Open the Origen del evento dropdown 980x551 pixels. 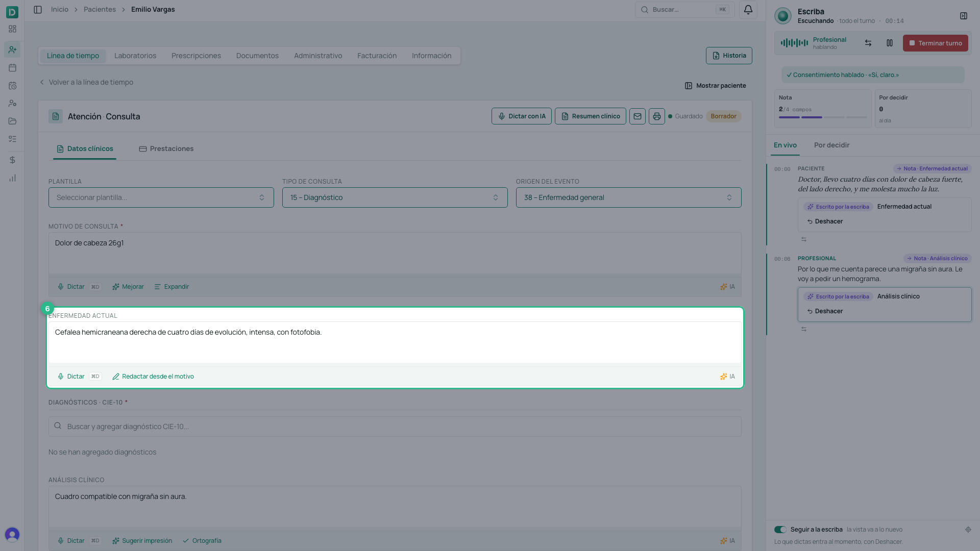tap(629, 197)
